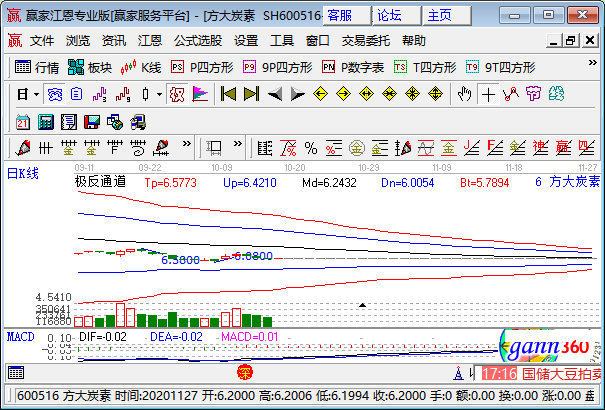Click the 主页 button

tap(447, 15)
